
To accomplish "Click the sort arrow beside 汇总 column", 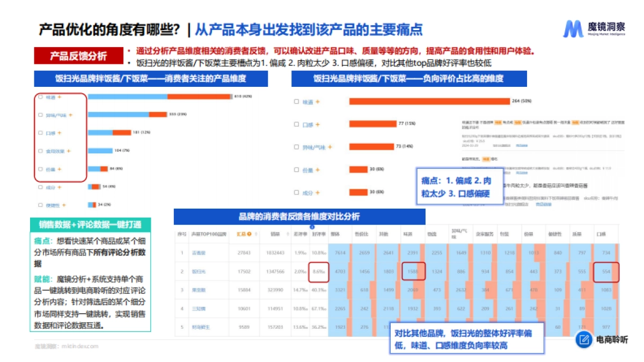I will (x=256, y=234).
